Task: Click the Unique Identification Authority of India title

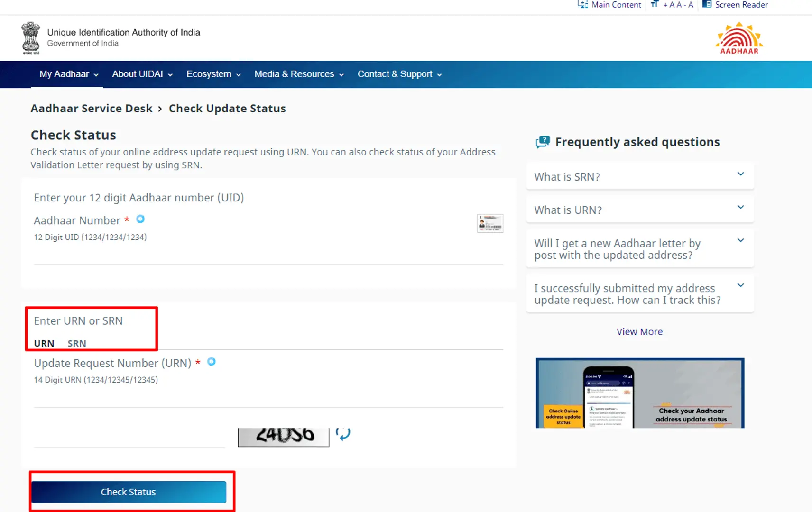Action: click(123, 32)
